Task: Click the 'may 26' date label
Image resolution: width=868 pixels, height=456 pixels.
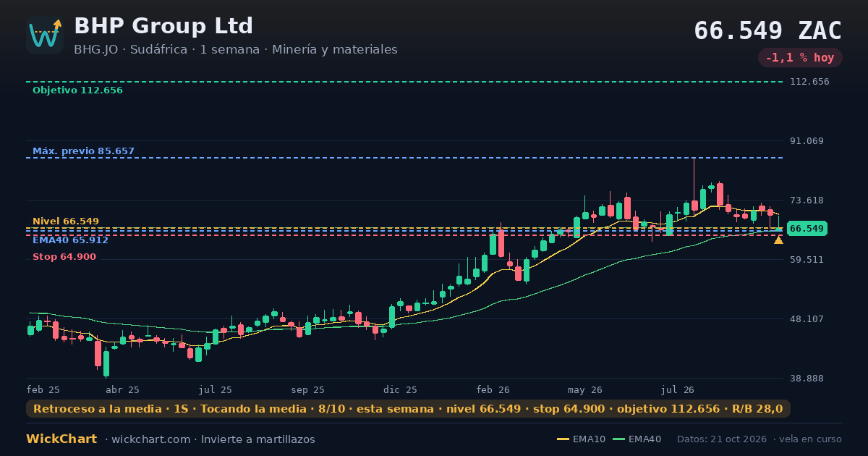Action: point(586,390)
